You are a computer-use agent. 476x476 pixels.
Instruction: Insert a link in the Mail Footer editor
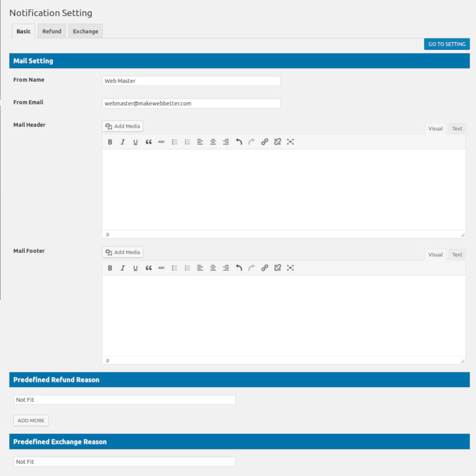(x=265, y=268)
